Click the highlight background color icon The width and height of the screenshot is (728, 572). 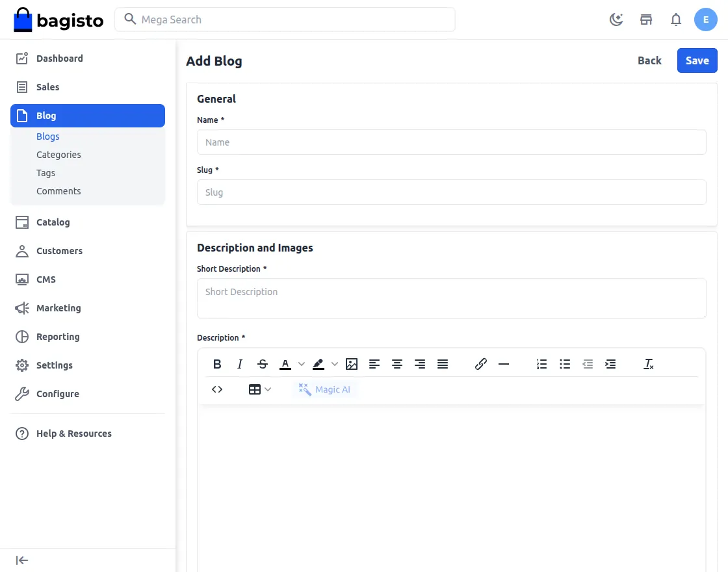[318, 364]
